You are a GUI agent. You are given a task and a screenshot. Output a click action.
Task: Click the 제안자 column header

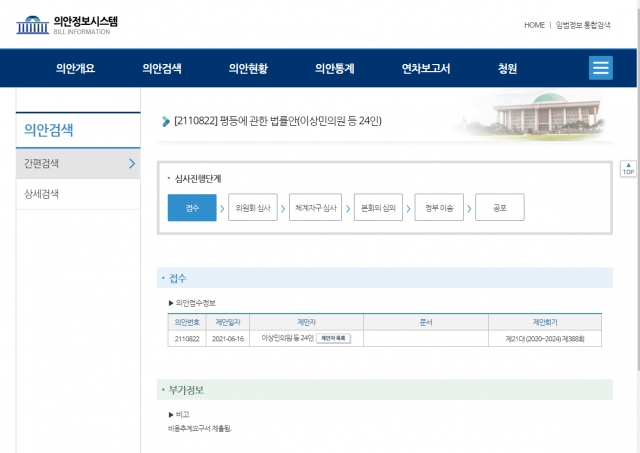click(x=306, y=322)
